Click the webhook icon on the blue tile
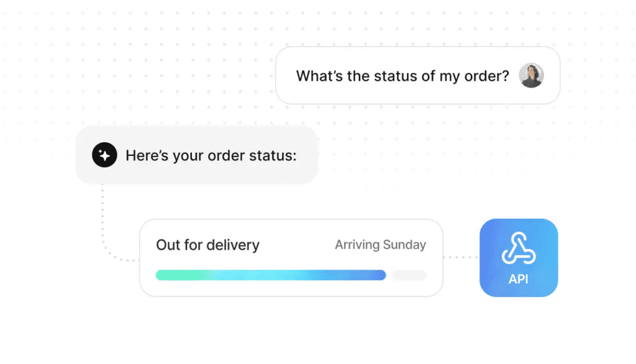636x364 pixels. 519,249
